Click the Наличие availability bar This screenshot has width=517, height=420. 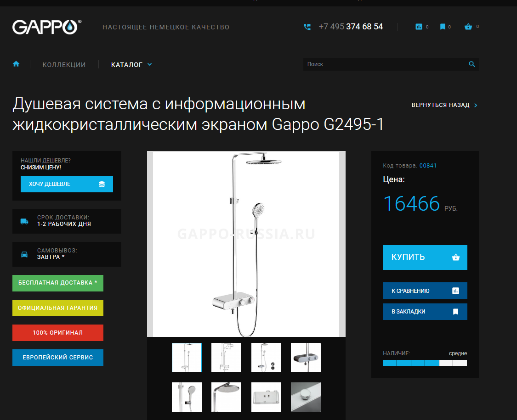(x=425, y=363)
